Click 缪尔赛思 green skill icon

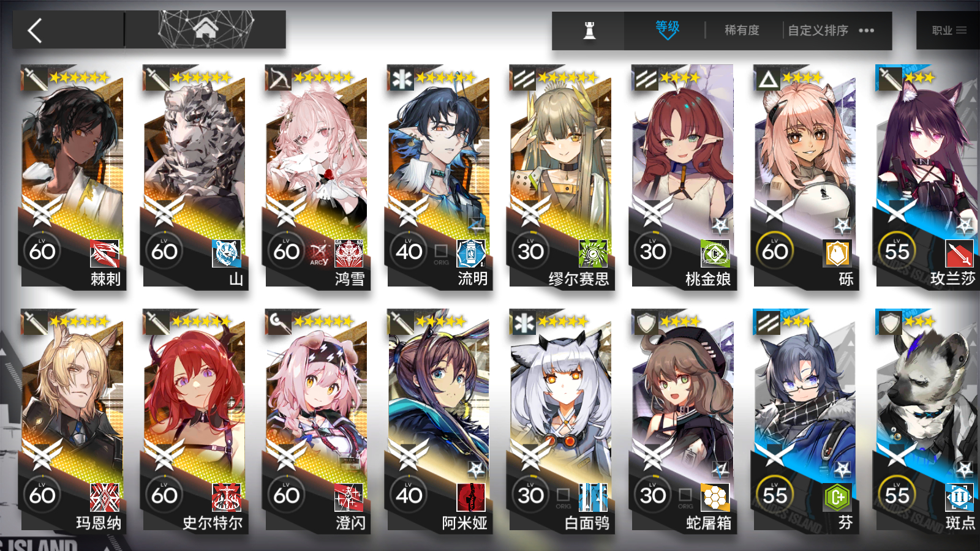[x=593, y=253]
